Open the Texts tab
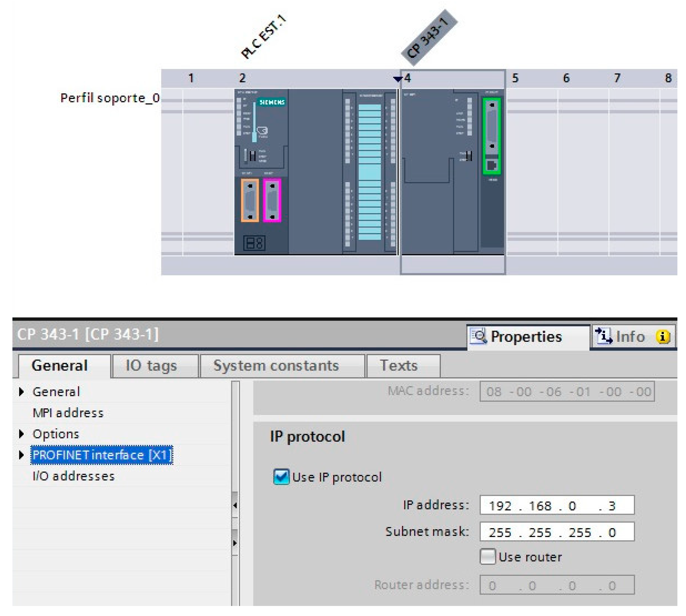Screen dimensions: 686x616 [x=398, y=365]
